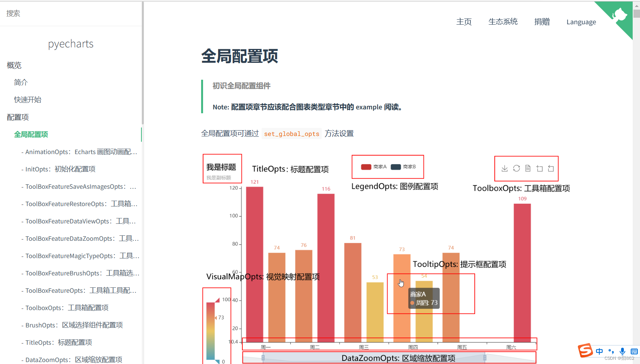640x364 pixels.
Task: Open the 快速开始 sidebar page
Action: [x=28, y=100]
